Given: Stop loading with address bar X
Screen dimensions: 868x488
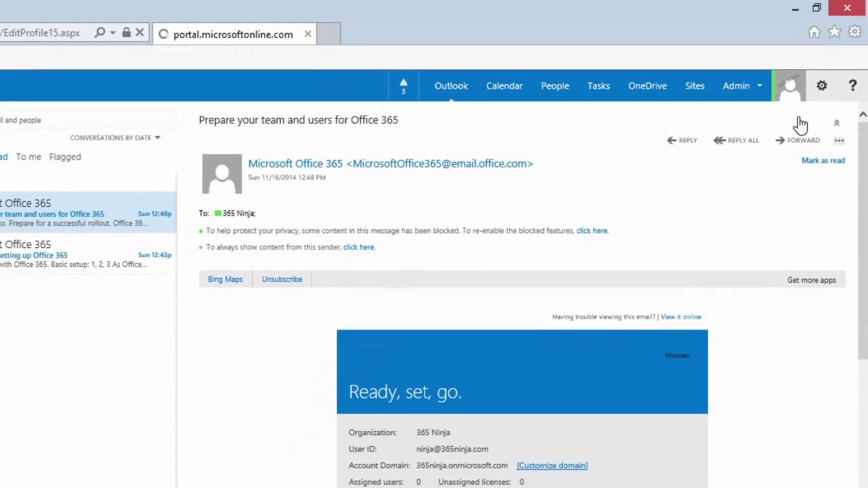Looking at the screenshot, I should pyautogui.click(x=140, y=33).
